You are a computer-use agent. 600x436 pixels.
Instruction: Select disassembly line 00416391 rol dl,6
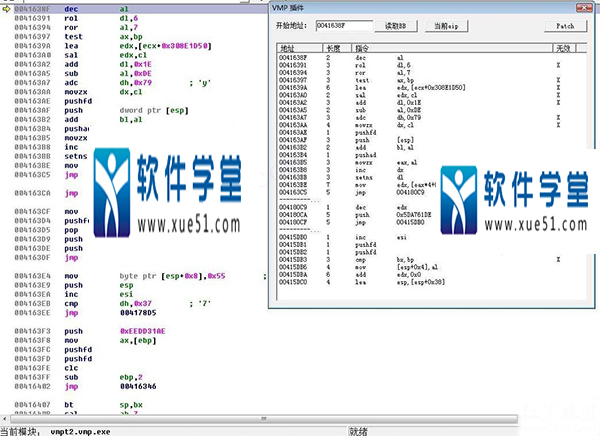(140, 18)
